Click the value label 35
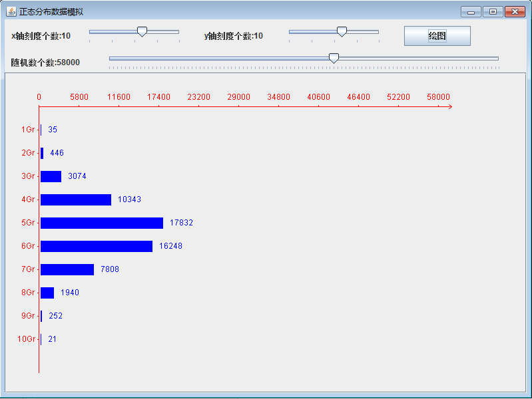532x399 pixels. coord(53,130)
